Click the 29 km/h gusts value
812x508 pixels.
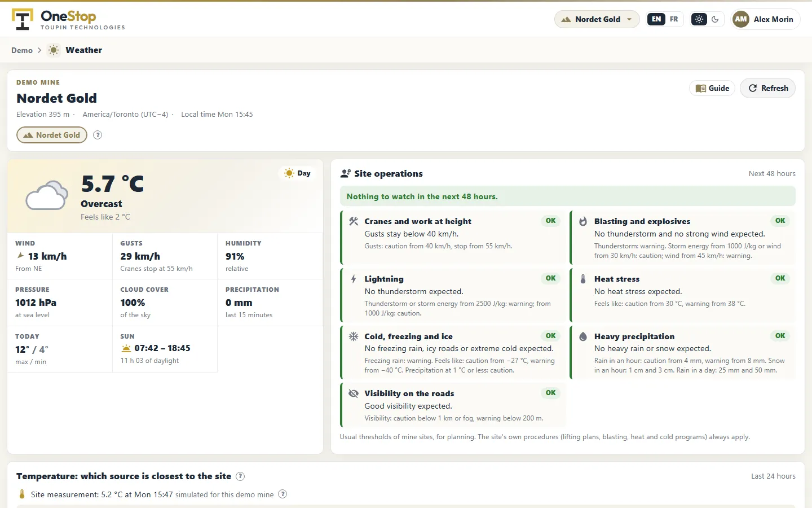click(x=140, y=256)
